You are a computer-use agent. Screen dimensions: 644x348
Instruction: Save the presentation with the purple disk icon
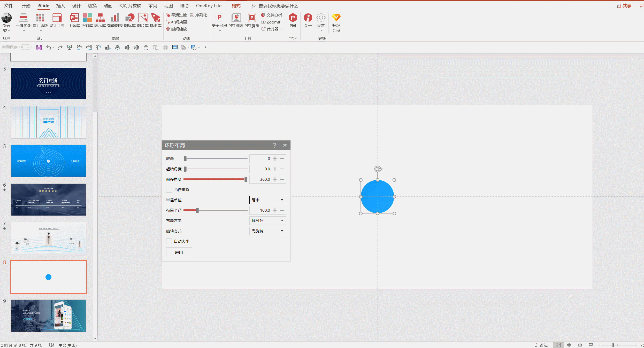[39, 47]
